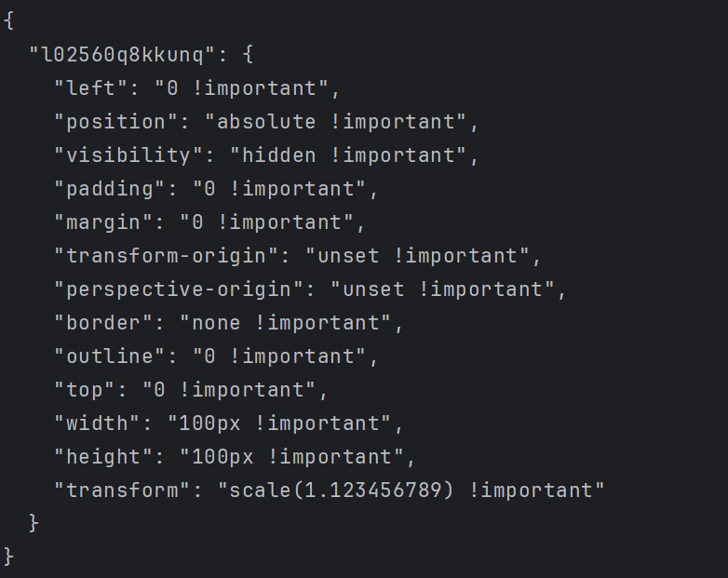Click the "scale(1.123456789) !important" transform value
The width and height of the screenshot is (728, 578).
point(411,491)
